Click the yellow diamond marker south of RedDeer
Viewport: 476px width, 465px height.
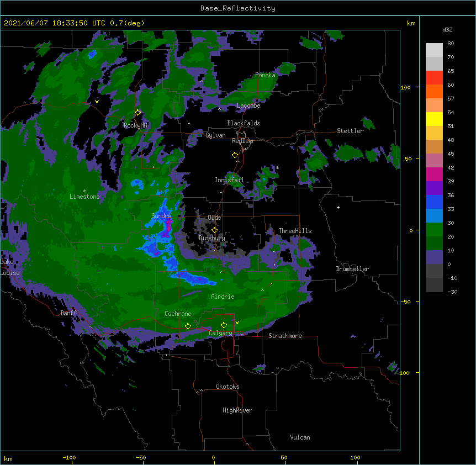click(x=235, y=155)
